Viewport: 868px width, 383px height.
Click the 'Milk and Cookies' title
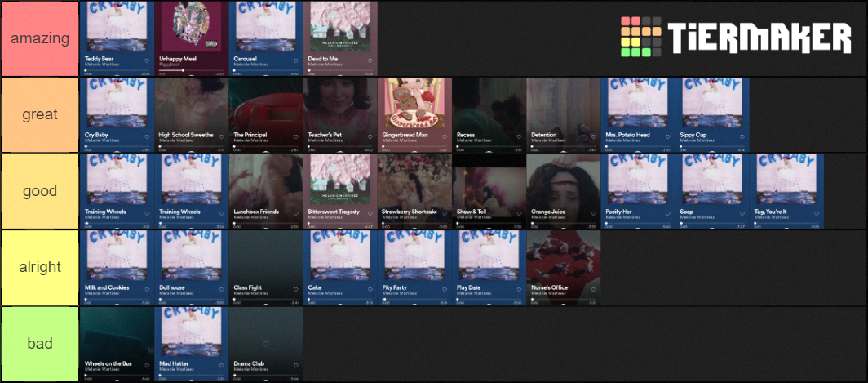coord(107,287)
